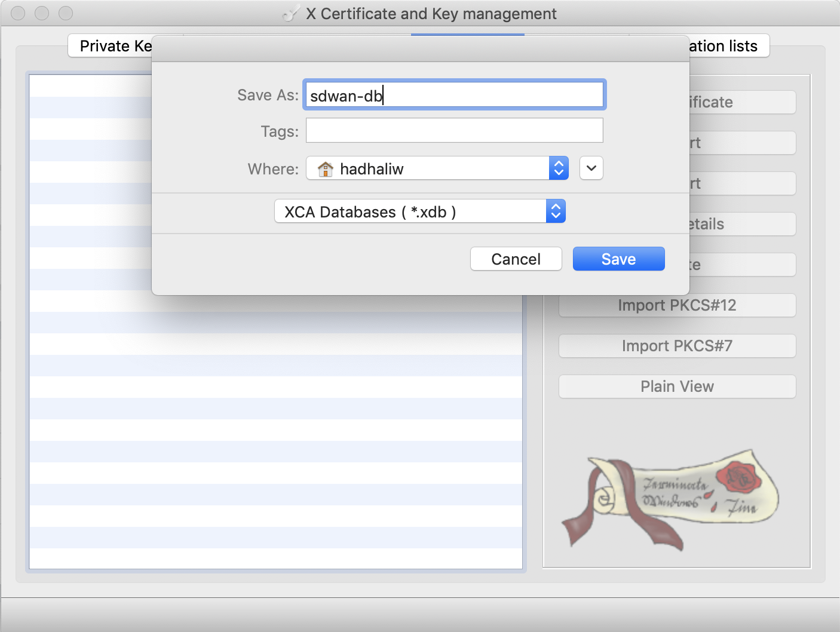Click the key icon in title bar

tap(291, 14)
